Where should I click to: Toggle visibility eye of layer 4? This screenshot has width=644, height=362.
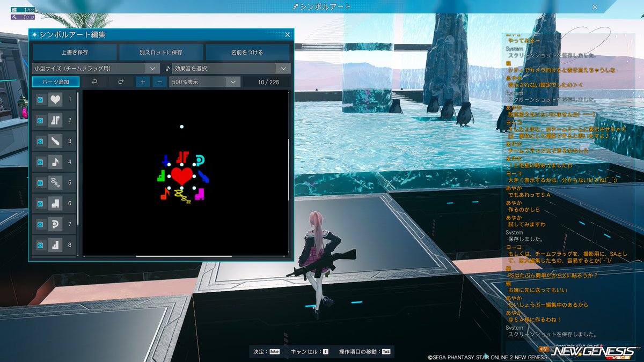(x=40, y=162)
